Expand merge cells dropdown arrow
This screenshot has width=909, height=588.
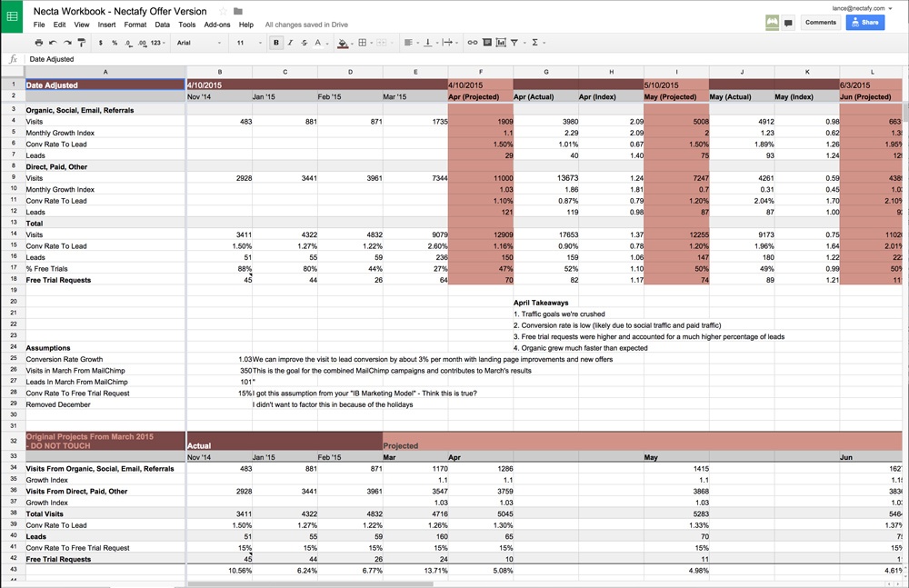coord(391,43)
